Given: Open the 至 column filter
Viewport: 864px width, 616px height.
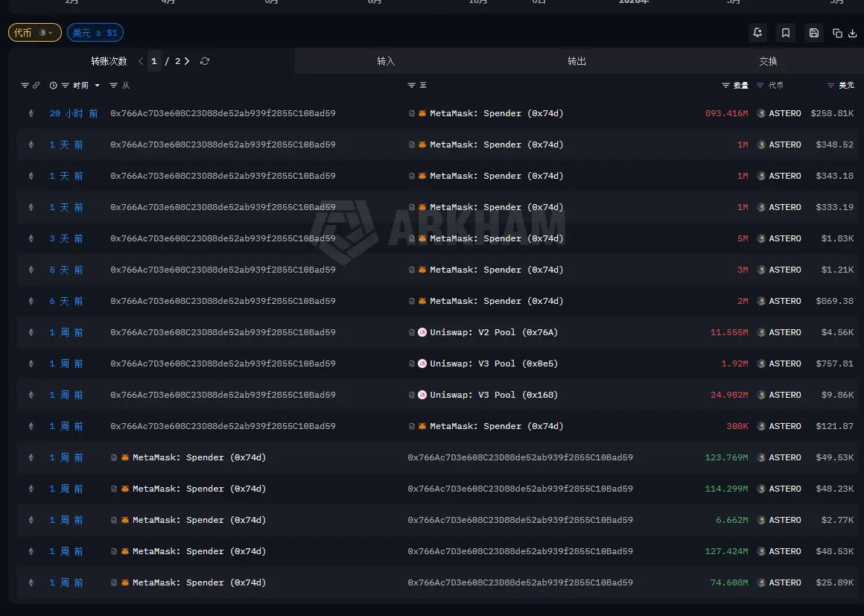Looking at the screenshot, I should point(411,86).
